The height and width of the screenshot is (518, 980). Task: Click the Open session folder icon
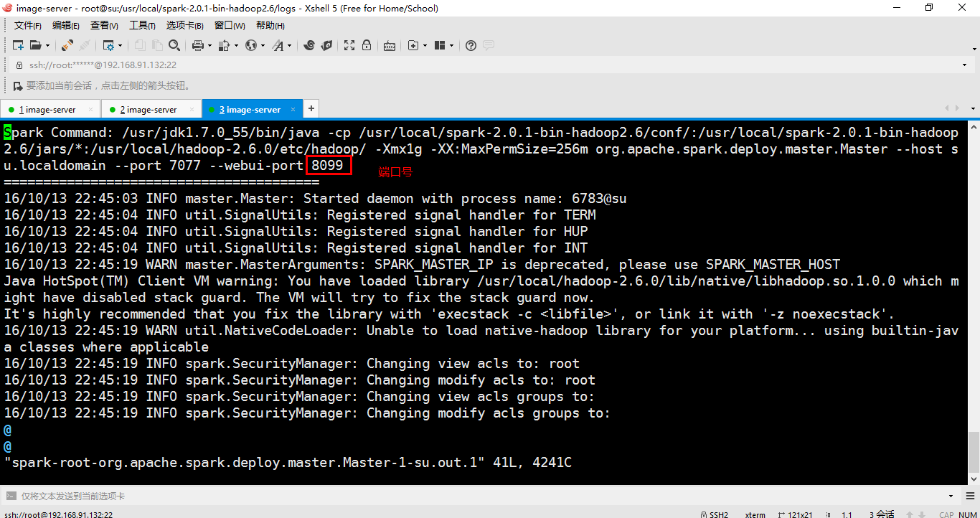[x=36, y=45]
